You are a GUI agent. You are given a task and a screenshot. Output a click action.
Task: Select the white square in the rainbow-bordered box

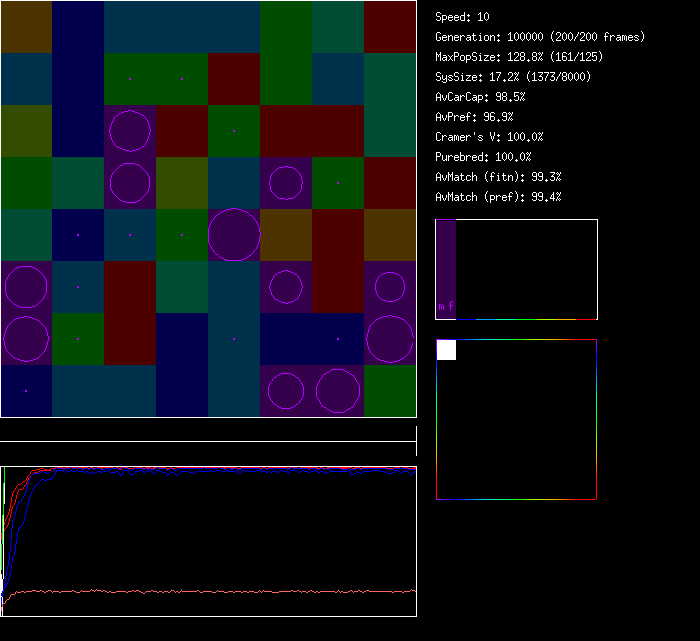[x=446, y=349]
